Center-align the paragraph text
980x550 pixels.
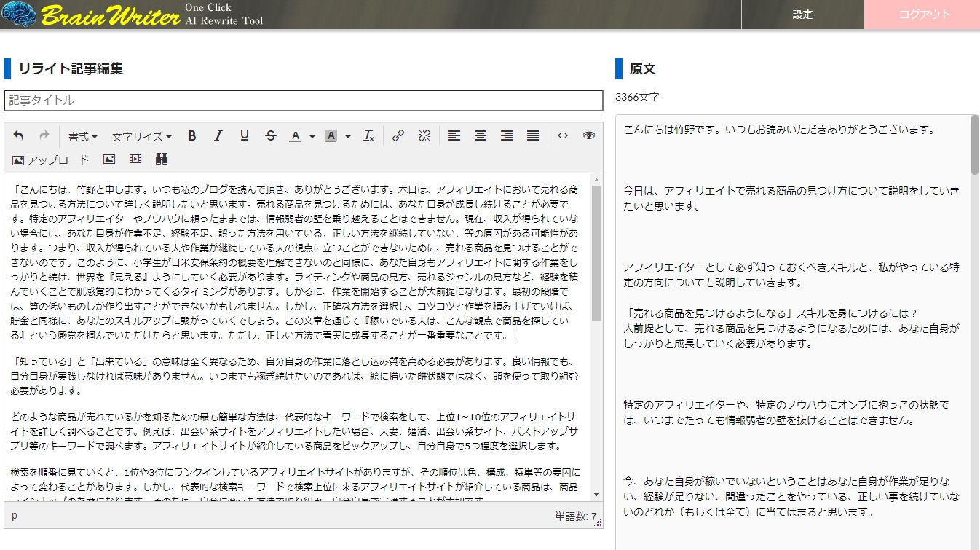(x=481, y=136)
